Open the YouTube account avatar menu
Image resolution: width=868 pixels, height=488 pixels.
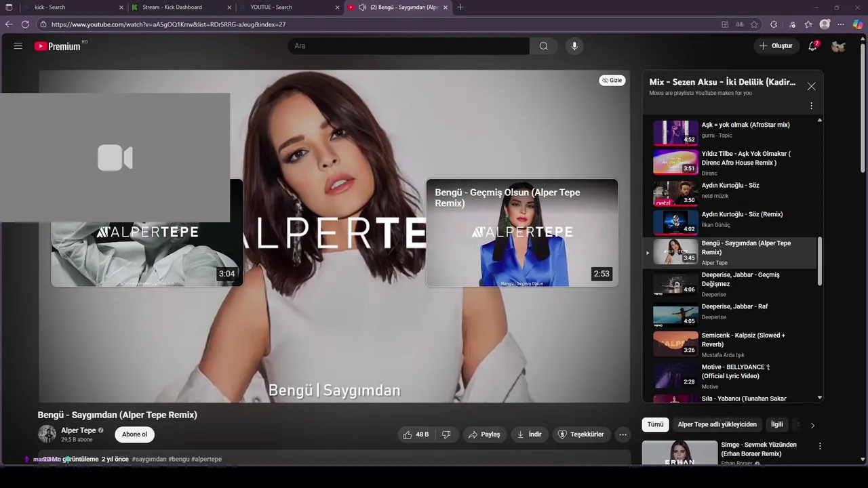tap(839, 46)
